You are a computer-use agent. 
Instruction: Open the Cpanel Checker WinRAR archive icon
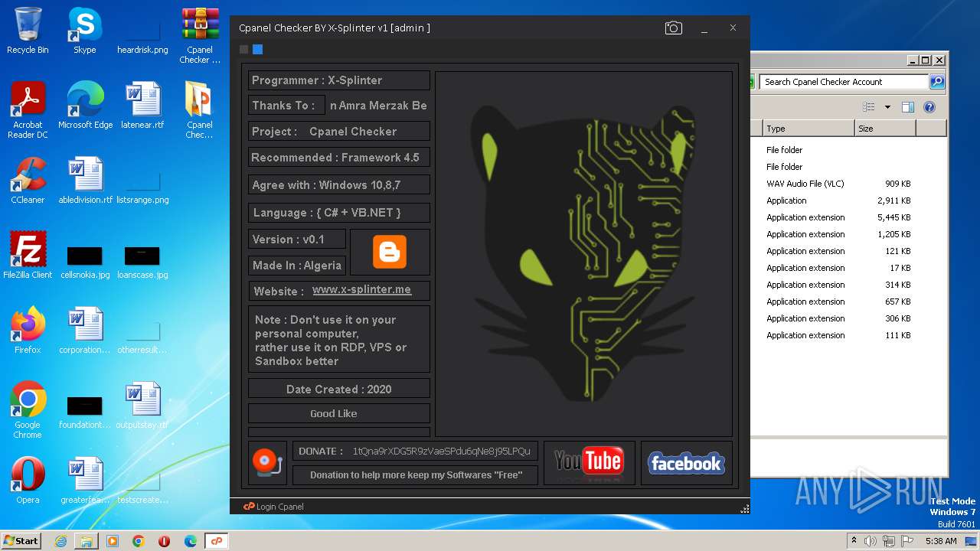[x=200, y=36]
